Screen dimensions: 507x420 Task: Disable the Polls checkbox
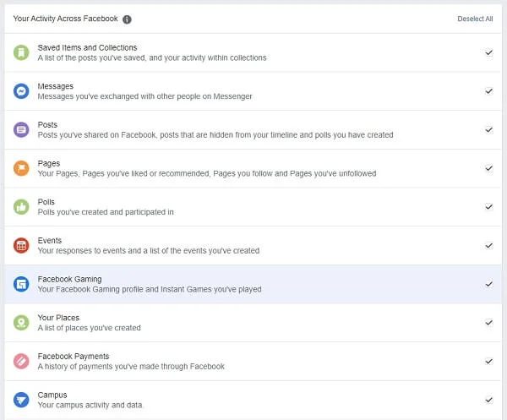[488, 207]
